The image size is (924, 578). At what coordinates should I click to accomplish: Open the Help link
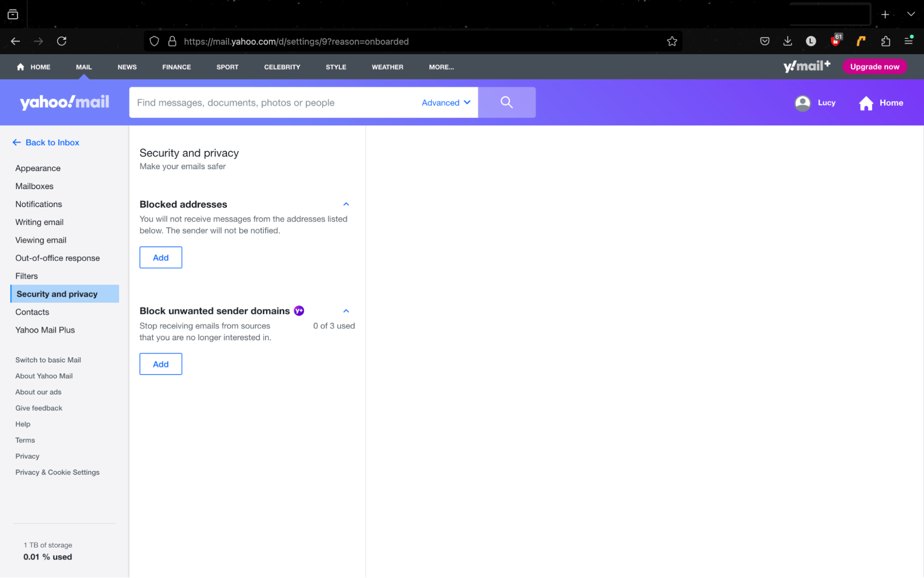(x=23, y=424)
